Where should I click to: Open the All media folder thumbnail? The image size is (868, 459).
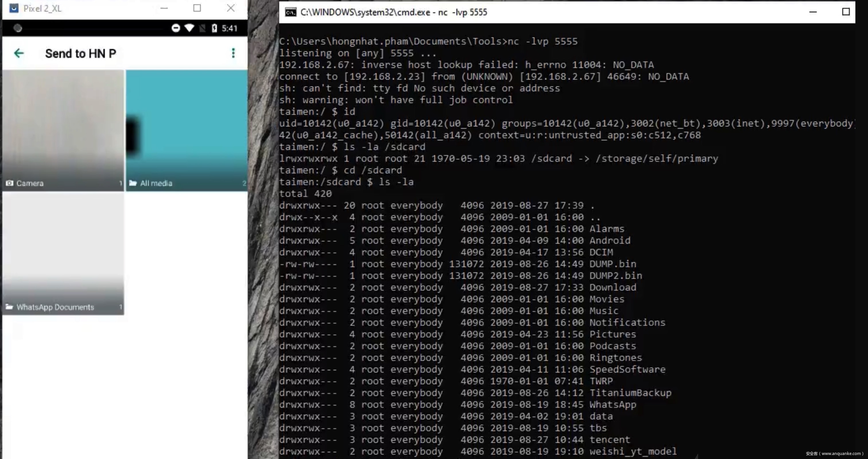[187, 130]
